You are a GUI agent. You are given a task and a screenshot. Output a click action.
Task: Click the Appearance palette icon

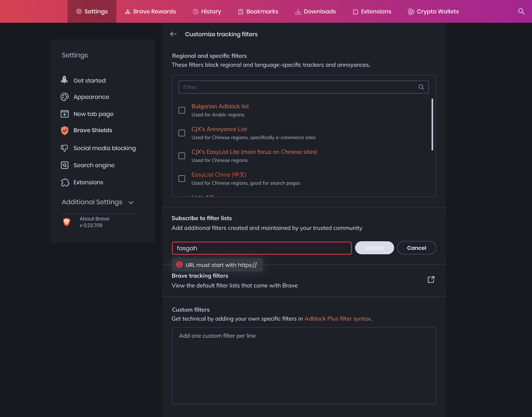(x=65, y=97)
